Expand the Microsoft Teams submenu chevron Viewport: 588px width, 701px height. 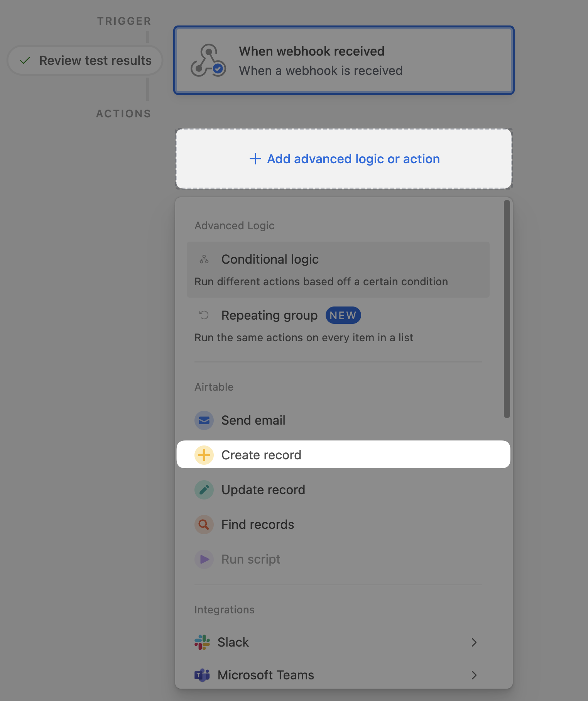(474, 675)
